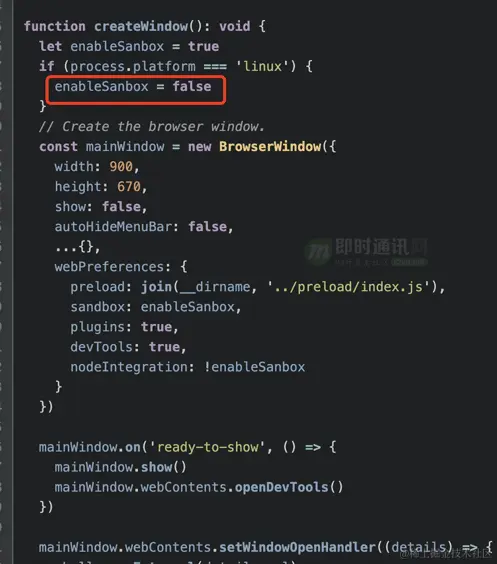Click the 'linux' string literal
The image size is (497, 564).
263,67
